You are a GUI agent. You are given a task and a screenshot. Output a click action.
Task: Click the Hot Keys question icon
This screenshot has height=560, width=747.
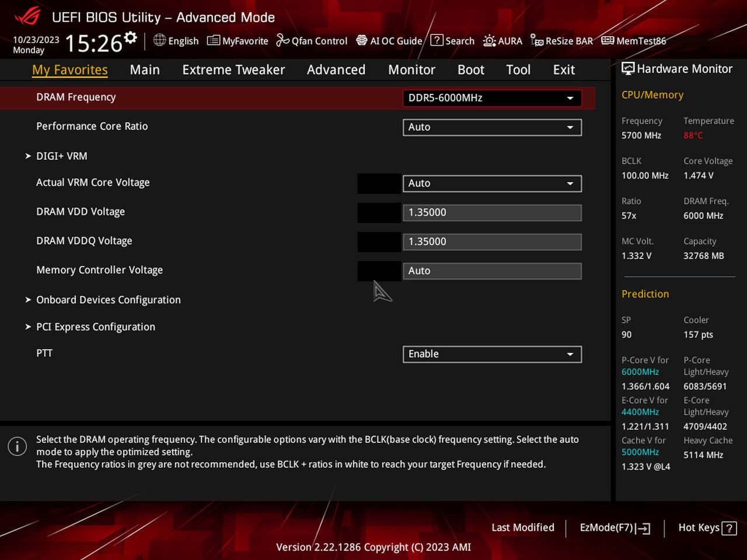729,528
